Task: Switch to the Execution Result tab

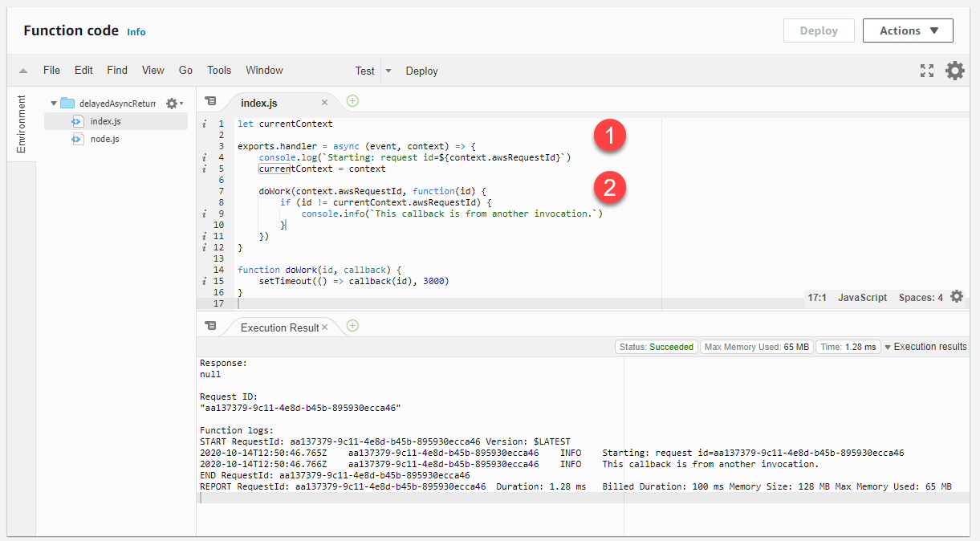Action: click(279, 327)
